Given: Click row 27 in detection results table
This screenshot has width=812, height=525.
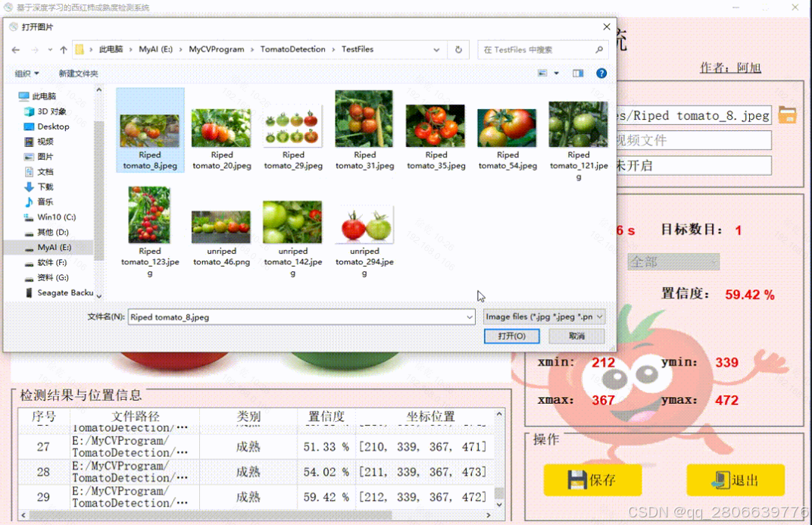Looking at the screenshot, I should pyautogui.click(x=255, y=447).
